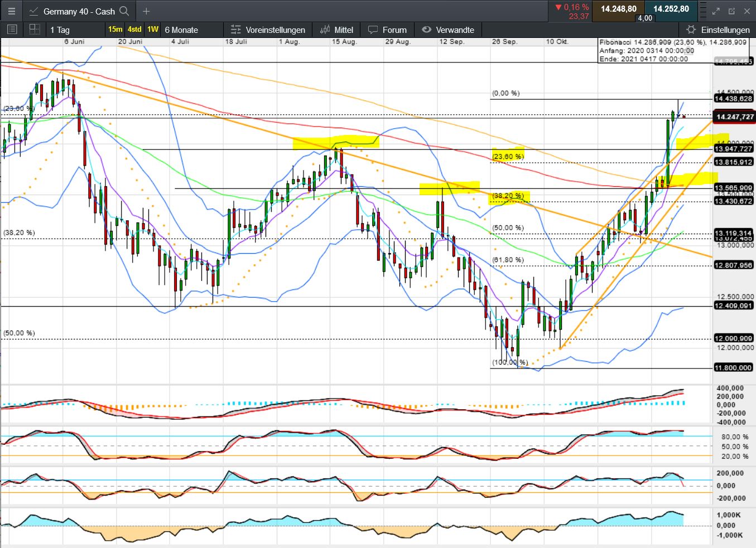This screenshot has width=756, height=548.
Task: Open the 1 Tag timeframe dropdown
Action: [x=60, y=30]
